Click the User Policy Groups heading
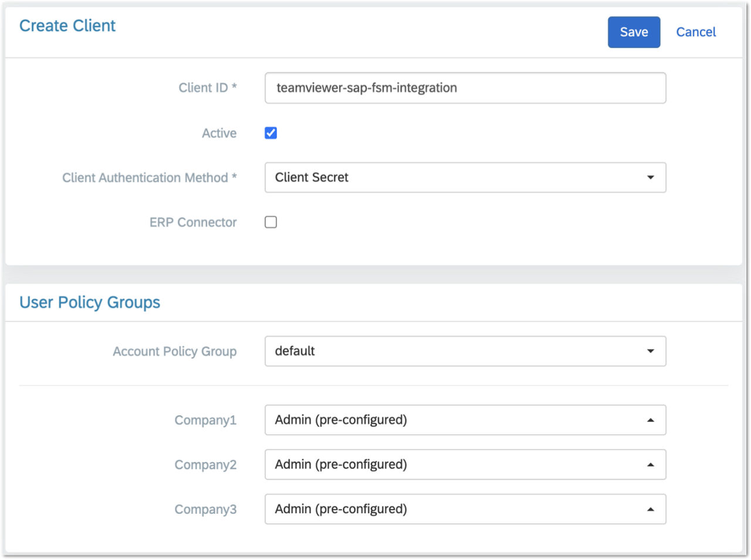The width and height of the screenshot is (751, 560). pos(90,303)
